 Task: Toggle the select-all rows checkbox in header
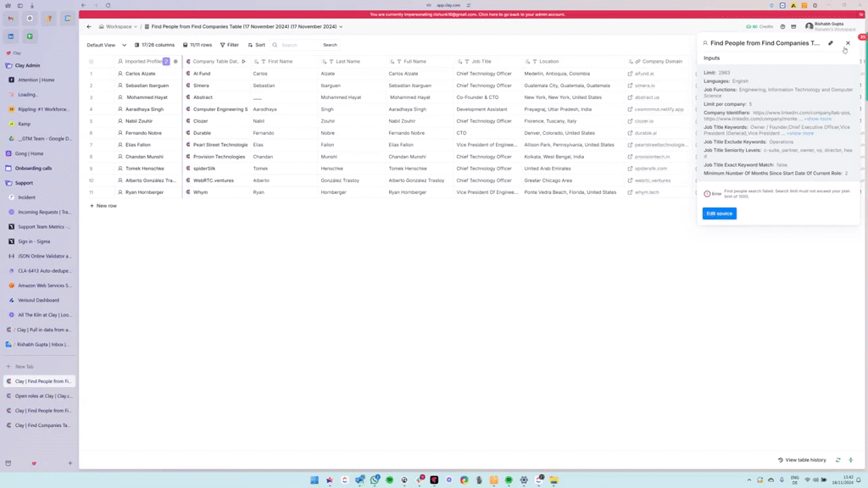coord(92,62)
